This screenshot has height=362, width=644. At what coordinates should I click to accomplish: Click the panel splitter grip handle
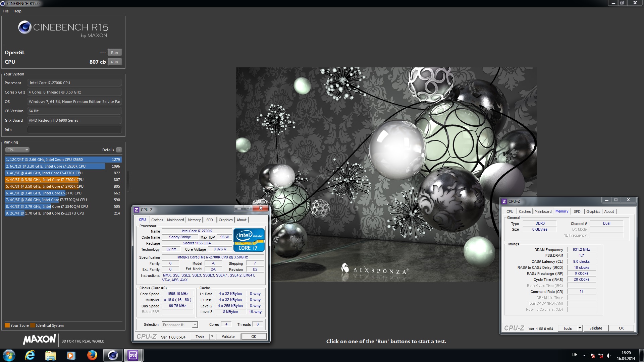(x=128, y=181)
